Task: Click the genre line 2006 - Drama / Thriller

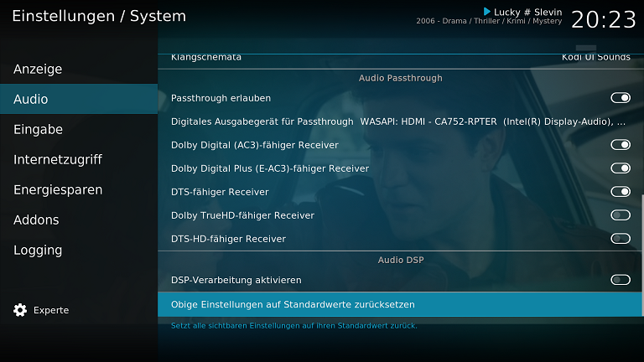Action: click(489, 21)
